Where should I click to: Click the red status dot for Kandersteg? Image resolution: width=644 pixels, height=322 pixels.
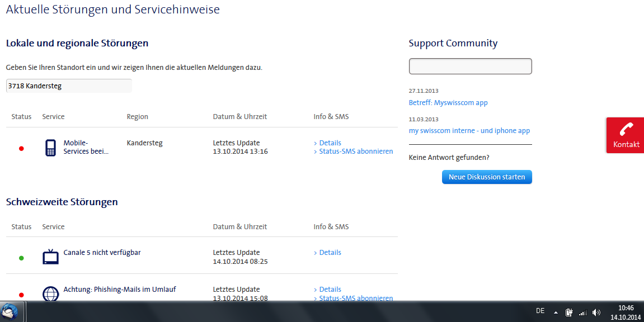point(21,149)
